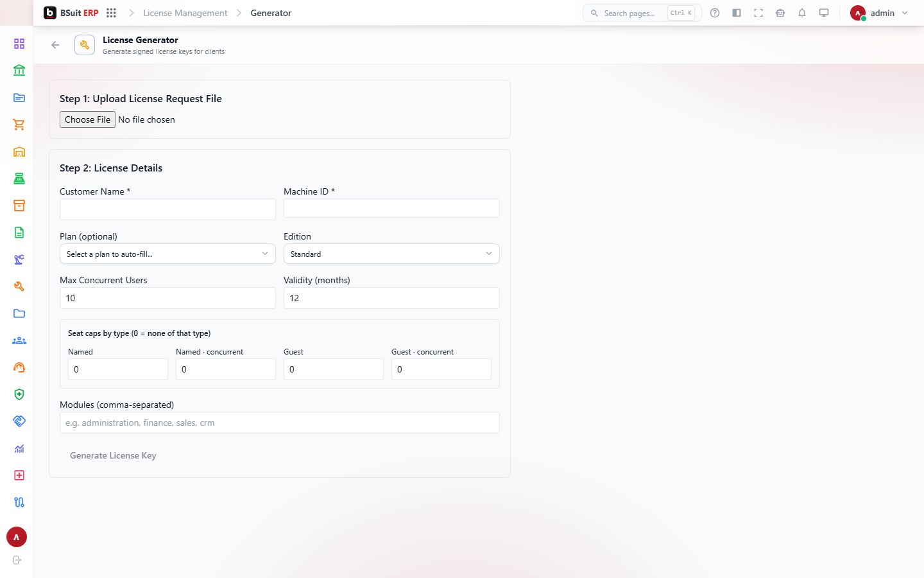Open the blue people group sidebar icon
This screenshot has height=578, width=924.
point(19,340)
